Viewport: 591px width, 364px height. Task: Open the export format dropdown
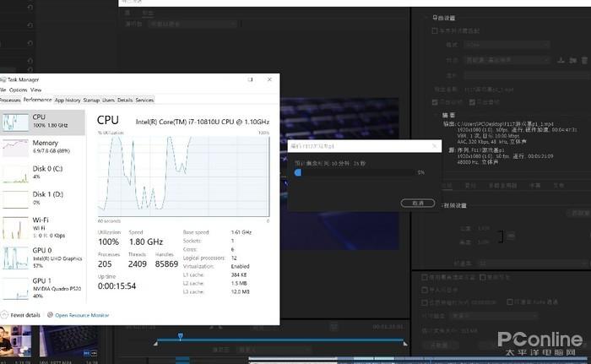(507, 45)
